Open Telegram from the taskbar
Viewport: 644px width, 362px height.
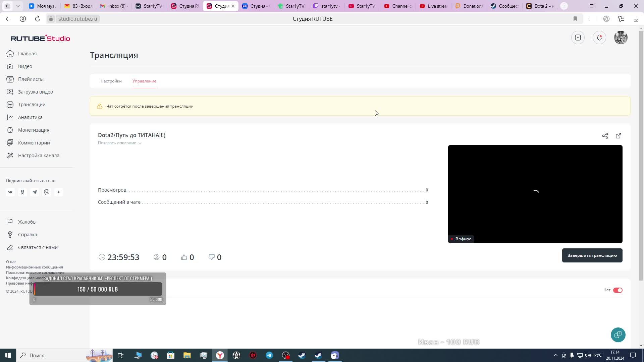[x=269, y=355]
